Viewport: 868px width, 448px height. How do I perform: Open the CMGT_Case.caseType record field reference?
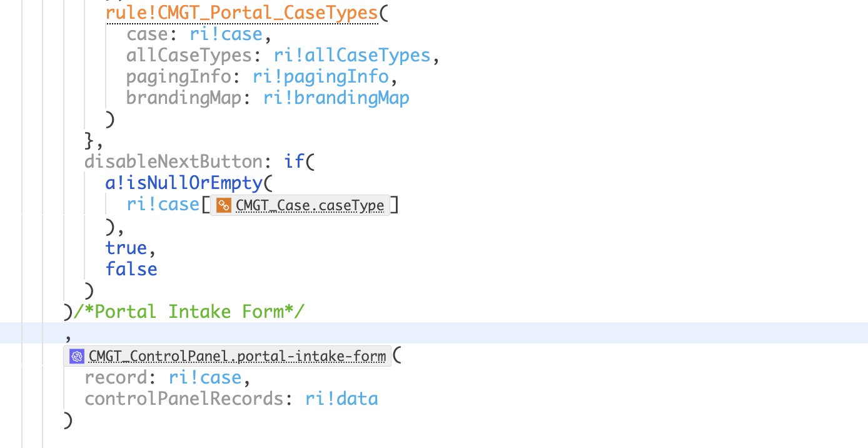(300, 205)
